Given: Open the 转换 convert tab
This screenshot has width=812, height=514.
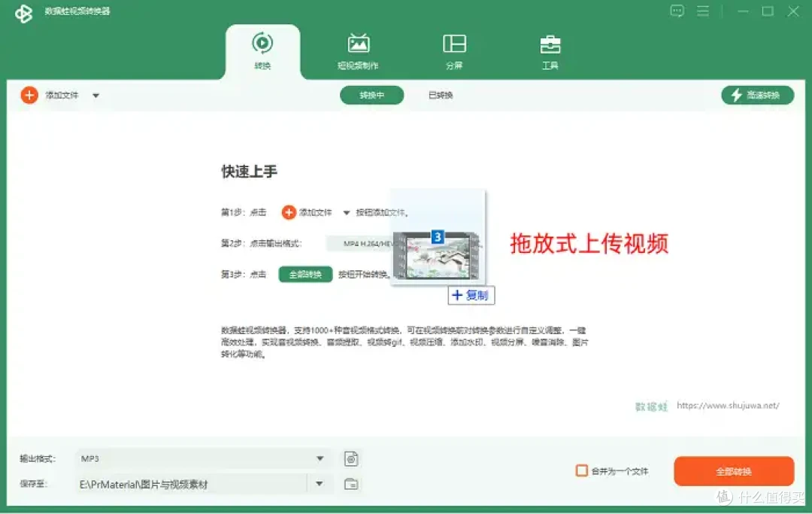Looking at the screenshot, I should click(262, 51).
